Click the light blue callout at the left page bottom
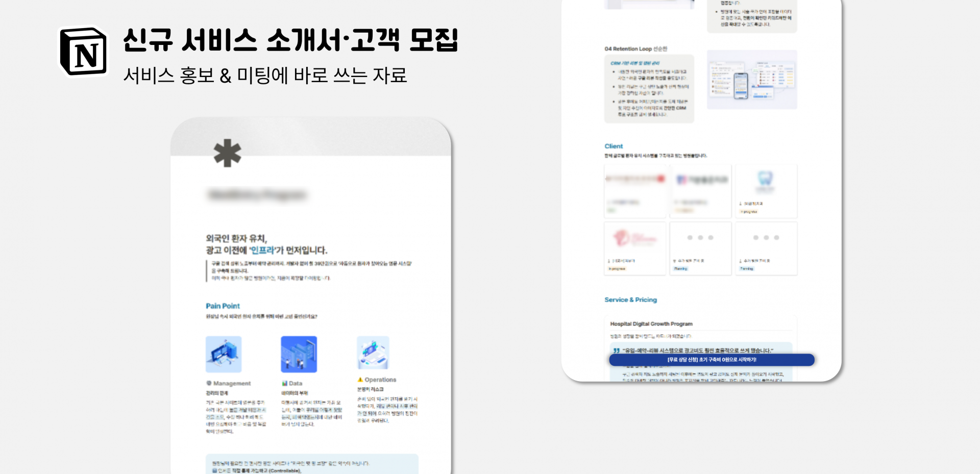The height and width of the screenshot is (474, 980). (x=312, y=464)
